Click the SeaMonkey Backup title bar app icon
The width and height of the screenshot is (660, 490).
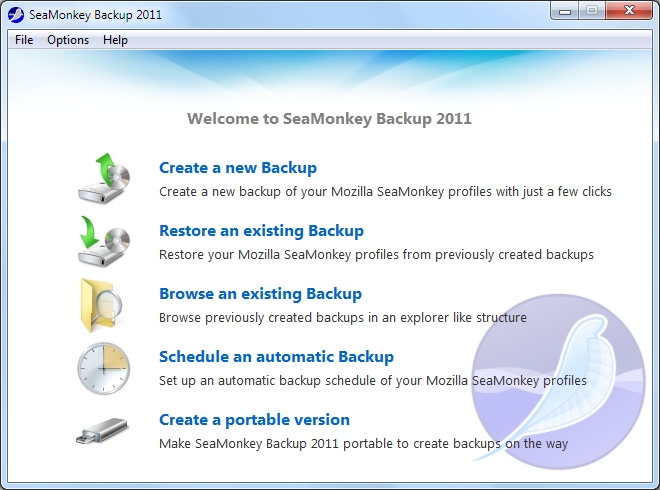[16, 15]
